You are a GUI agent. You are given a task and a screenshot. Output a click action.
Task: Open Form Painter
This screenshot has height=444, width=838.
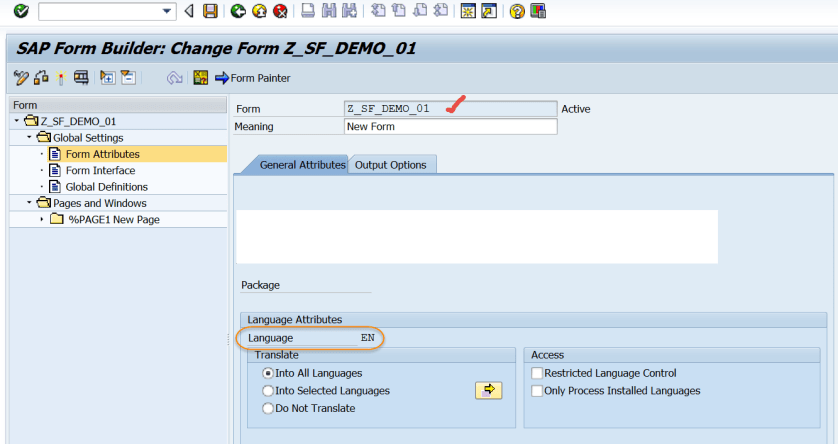253,78
